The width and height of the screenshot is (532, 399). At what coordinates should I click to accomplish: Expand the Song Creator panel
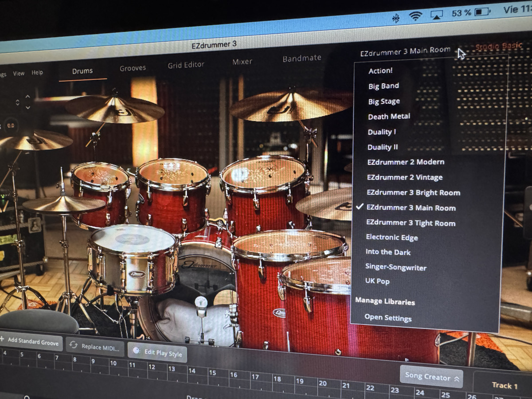[432, 377]
